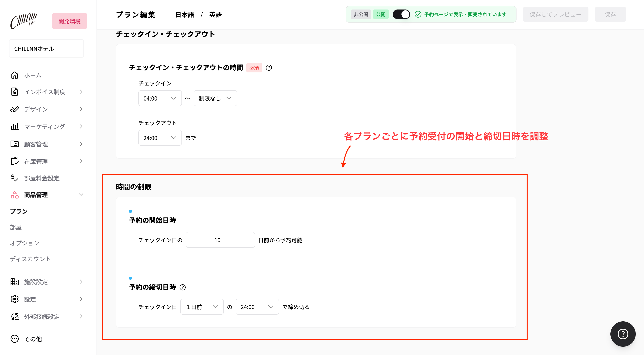
Task: Click the 外部接続設定 connection icon
Action: pos(15,316)
